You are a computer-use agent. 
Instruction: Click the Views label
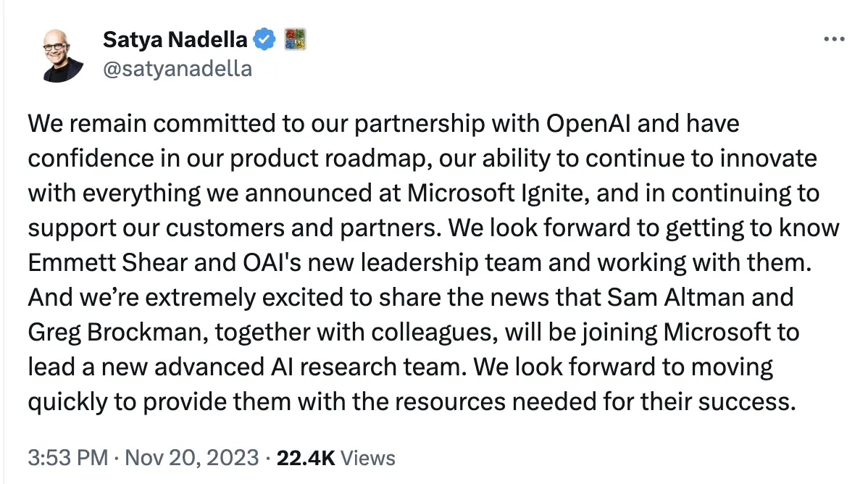coord(367,458)
